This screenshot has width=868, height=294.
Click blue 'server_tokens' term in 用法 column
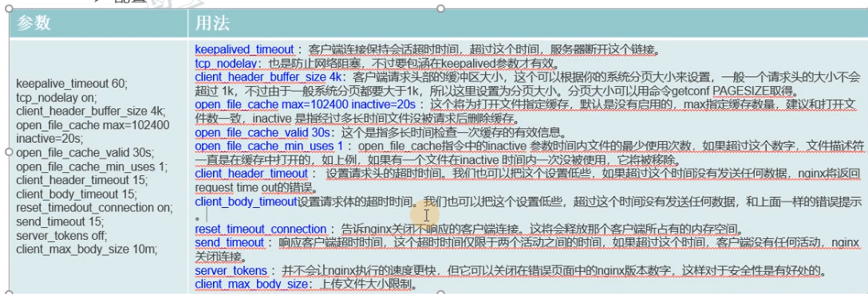231,271
